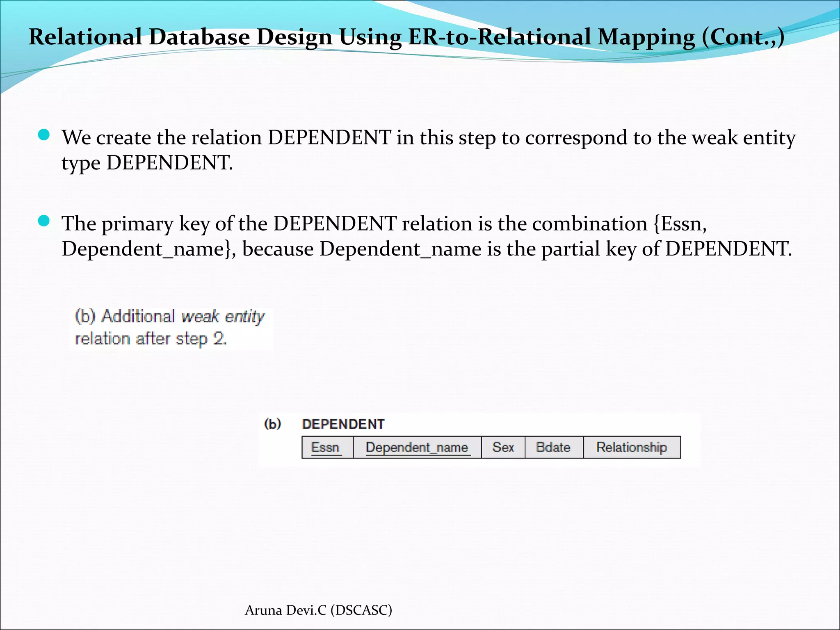
Task: Click the 'Essn' table cell
Action: (327, 447)
